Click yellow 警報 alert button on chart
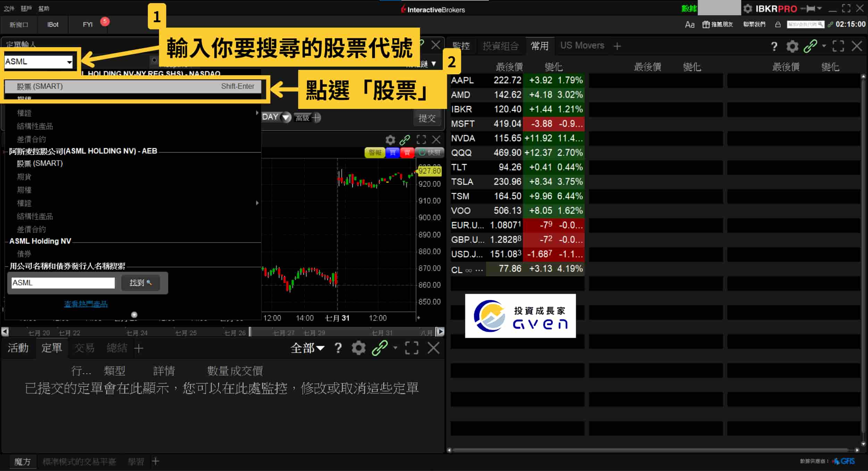The width and height of the screenshot is (868, 471). coord(375,153)
